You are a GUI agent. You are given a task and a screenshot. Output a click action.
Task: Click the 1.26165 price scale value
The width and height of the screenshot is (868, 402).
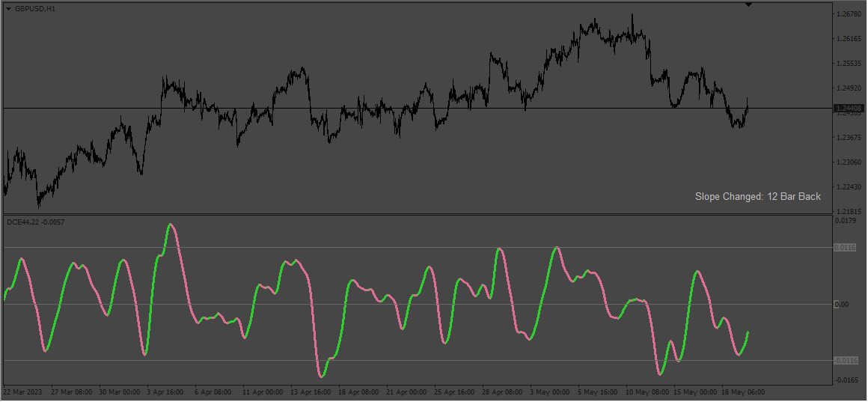tap(849, 39)
